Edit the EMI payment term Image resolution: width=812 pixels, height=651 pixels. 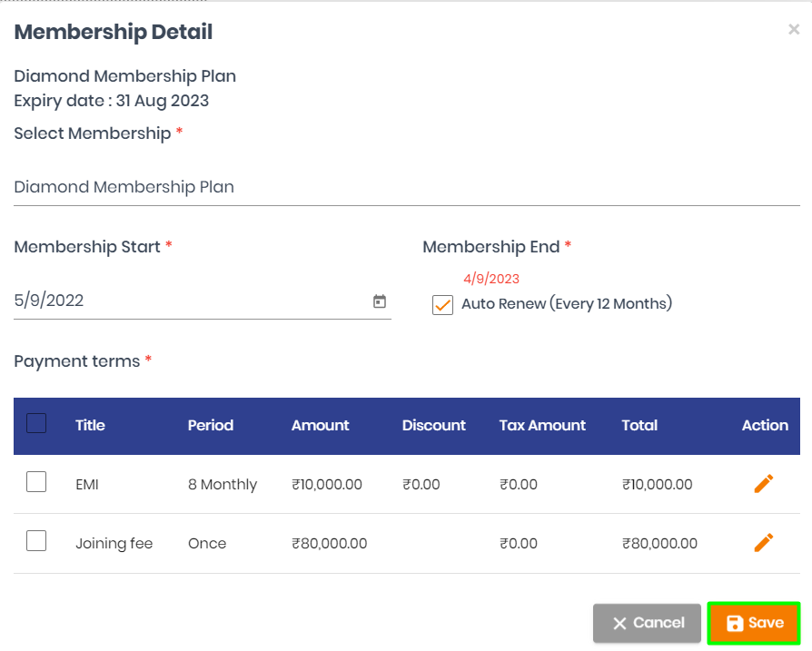tap(764, 484)
